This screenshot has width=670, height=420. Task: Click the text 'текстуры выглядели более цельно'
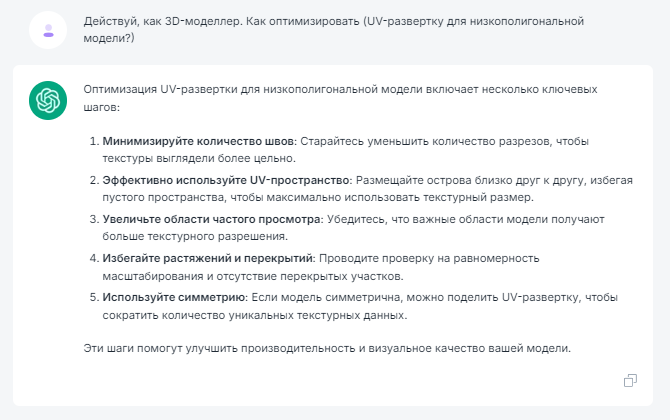(x=199, y=158)
